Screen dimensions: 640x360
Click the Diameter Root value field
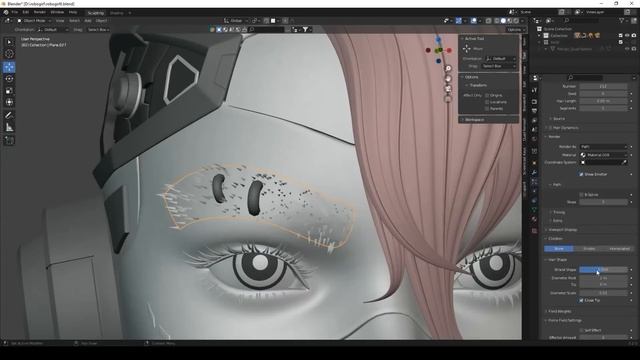[603, 278]
